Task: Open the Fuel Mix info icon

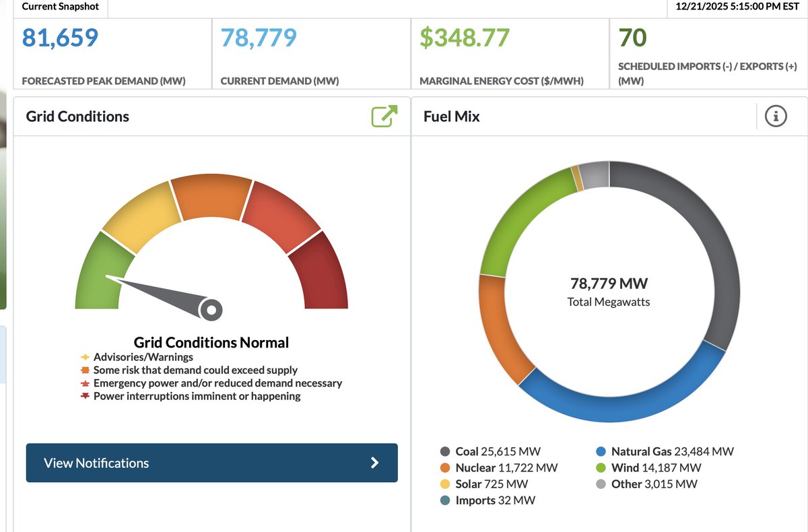Action: click(776, 116)
